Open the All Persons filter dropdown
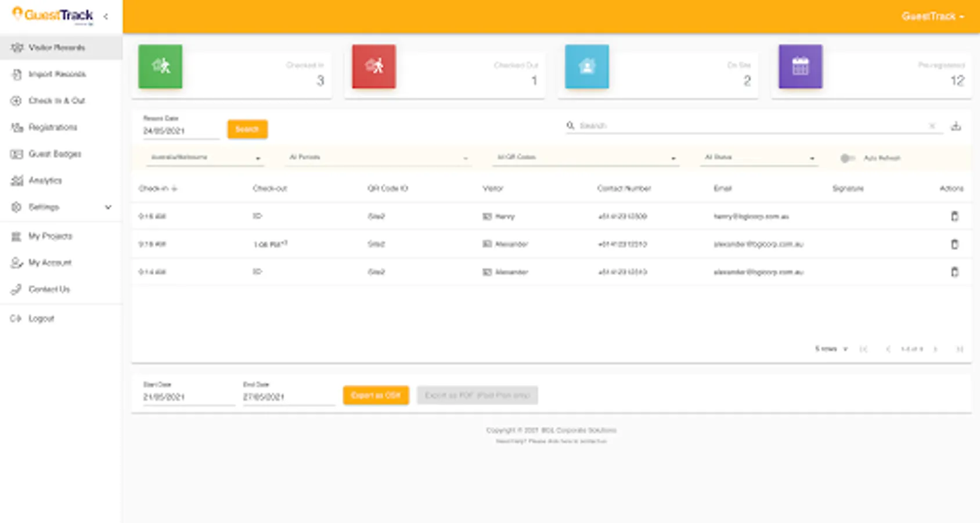This screenshot has width=980, height=523. 378,157
